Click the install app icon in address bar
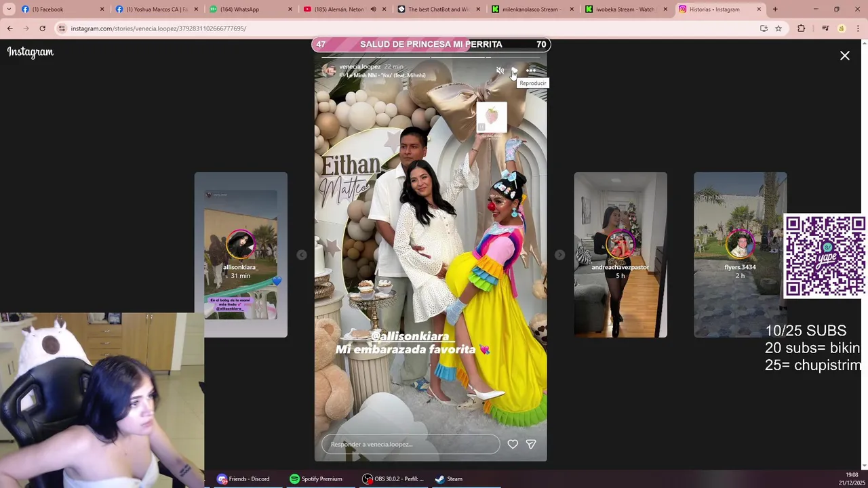The width and height of the screenshot is (868, 488). point(764,28)
